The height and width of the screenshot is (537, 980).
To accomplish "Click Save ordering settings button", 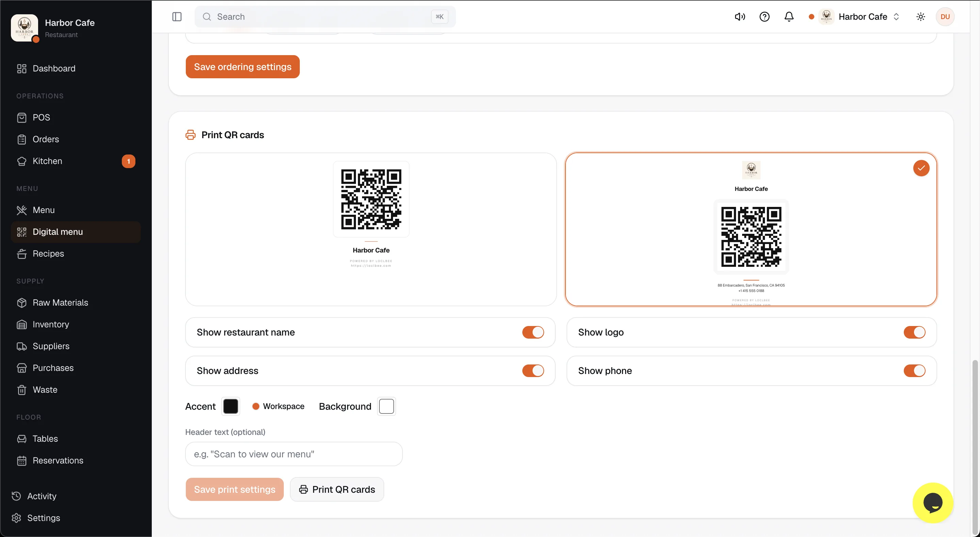I will (x=243, y=67).
